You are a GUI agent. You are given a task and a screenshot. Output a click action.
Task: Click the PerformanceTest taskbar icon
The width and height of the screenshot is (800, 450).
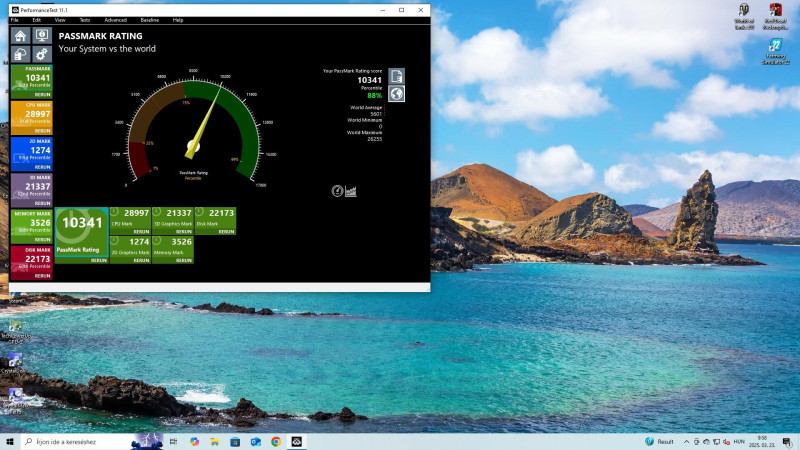[296, 441]
